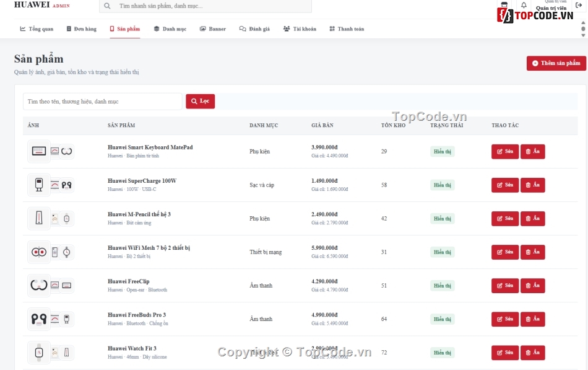Screen dimensions: 588x370
Task: Click the SuperCharge 100W main thumbnail
Action: pyautogui.click(x=39, y=185)
